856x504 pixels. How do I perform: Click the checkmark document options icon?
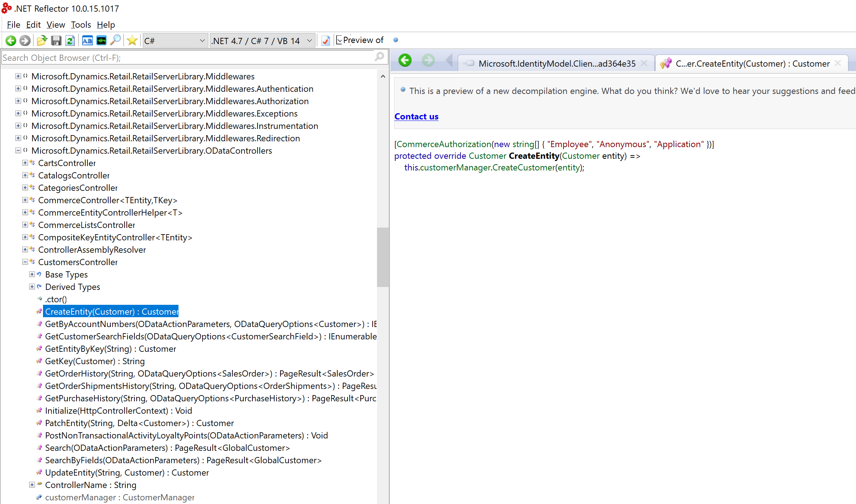point(326,40)
